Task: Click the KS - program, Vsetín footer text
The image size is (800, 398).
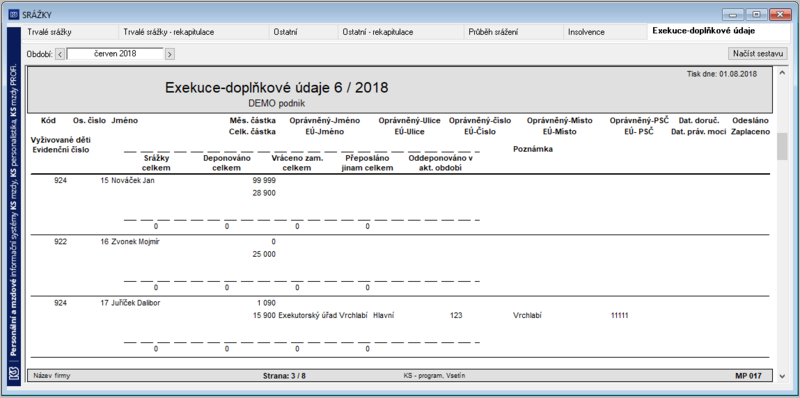Action: pos(434,376)
